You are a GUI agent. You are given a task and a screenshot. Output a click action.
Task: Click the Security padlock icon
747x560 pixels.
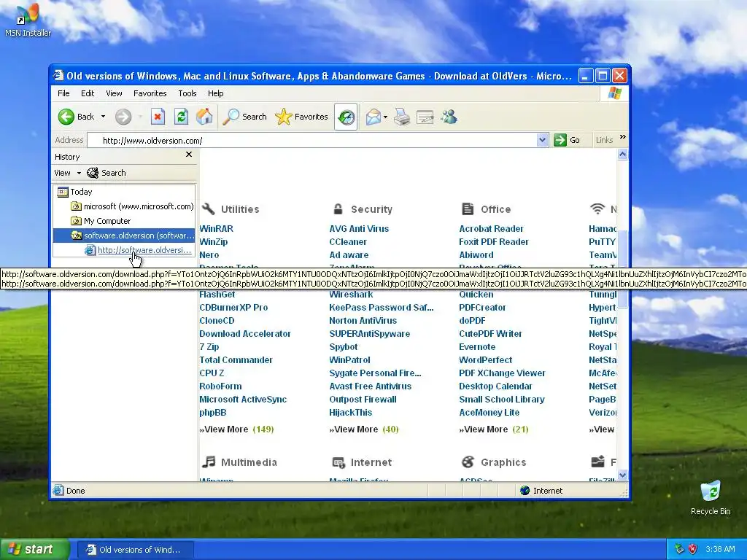[x=338, y=209]
